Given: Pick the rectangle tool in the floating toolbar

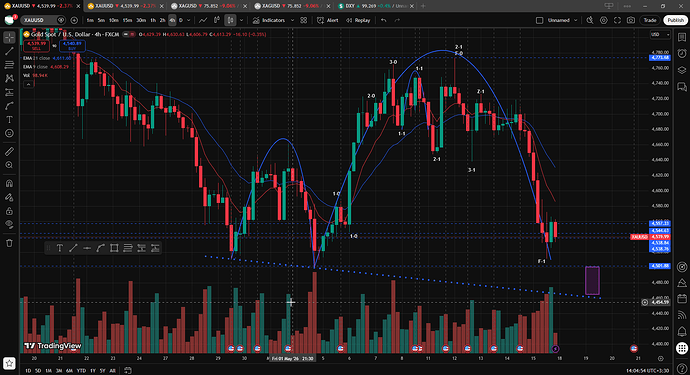Looking at the screenshot, I should click(114, 248).
